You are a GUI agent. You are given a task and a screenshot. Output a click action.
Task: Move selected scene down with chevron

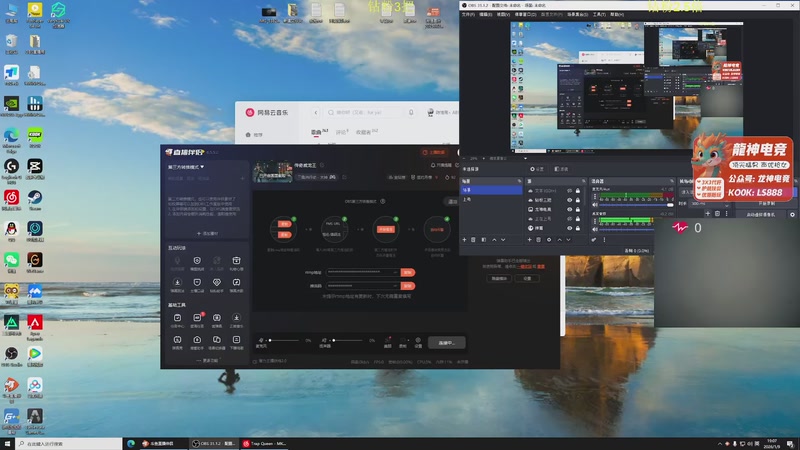point(503,240)
